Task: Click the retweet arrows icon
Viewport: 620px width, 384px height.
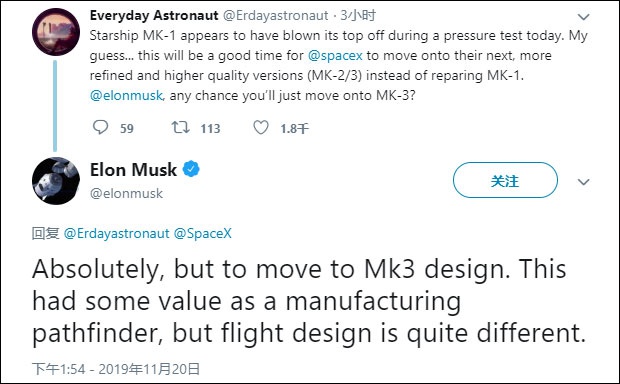Action: (x=180, y=127)
